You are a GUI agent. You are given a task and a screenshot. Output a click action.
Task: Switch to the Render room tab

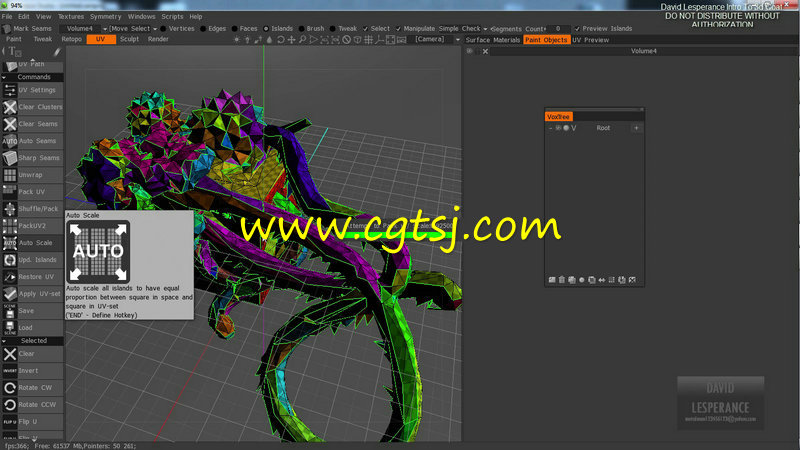click(x=158, y=39)
